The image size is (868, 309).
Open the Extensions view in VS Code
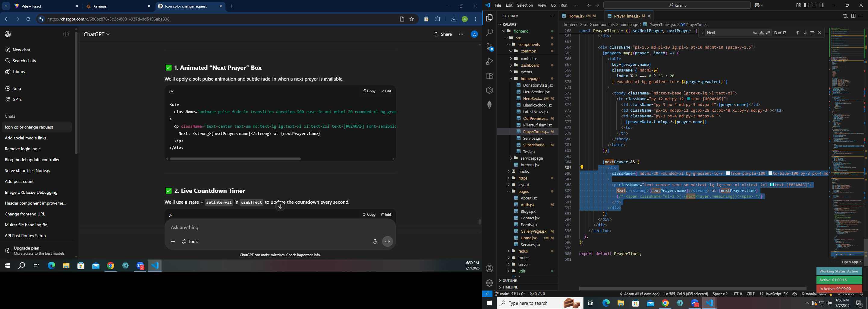click(x=489, y=76)
